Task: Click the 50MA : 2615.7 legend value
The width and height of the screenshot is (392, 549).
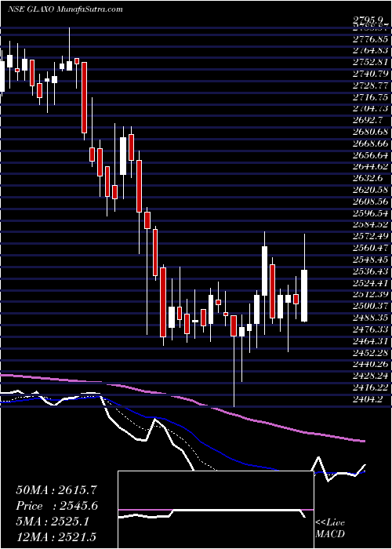Action: tap(56, 490)
